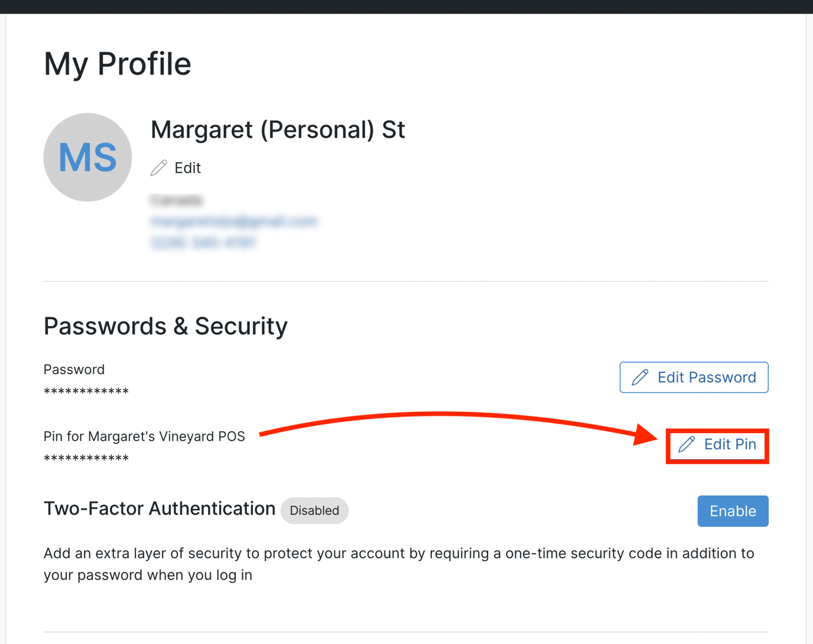This screenshot has height=644, width=813.
Task: Click the pencil icon in Edit Password
Action: (x=640, y=378)
